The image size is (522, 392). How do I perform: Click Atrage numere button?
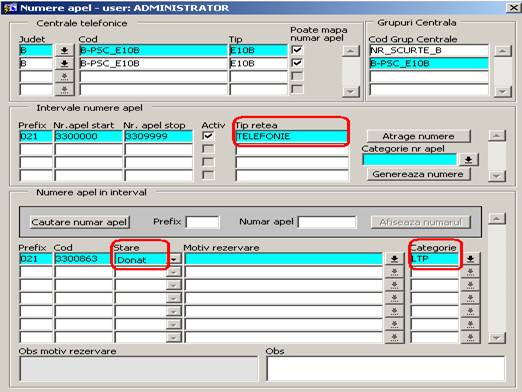pyautogui.click(x=418, y=136)
